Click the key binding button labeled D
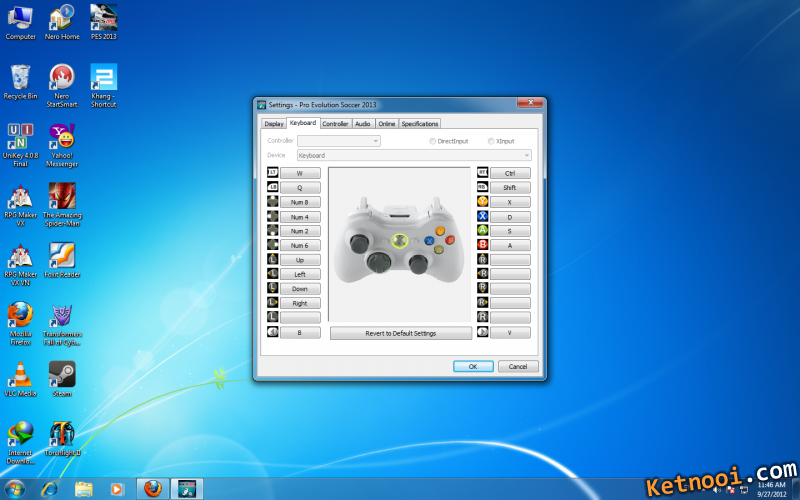 tap(510, 217)
